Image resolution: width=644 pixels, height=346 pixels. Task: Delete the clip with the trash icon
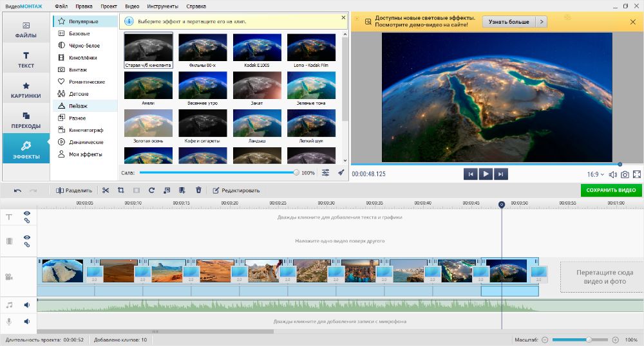point(198,190)
